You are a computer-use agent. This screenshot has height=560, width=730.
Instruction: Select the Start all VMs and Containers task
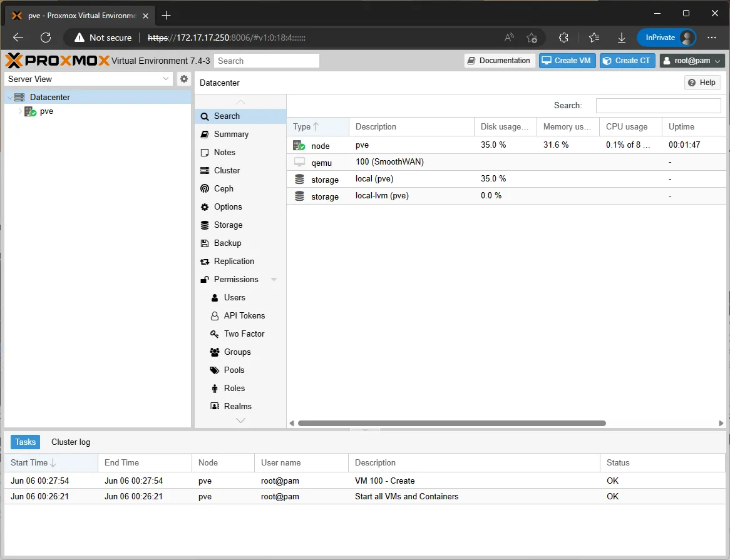364,496
